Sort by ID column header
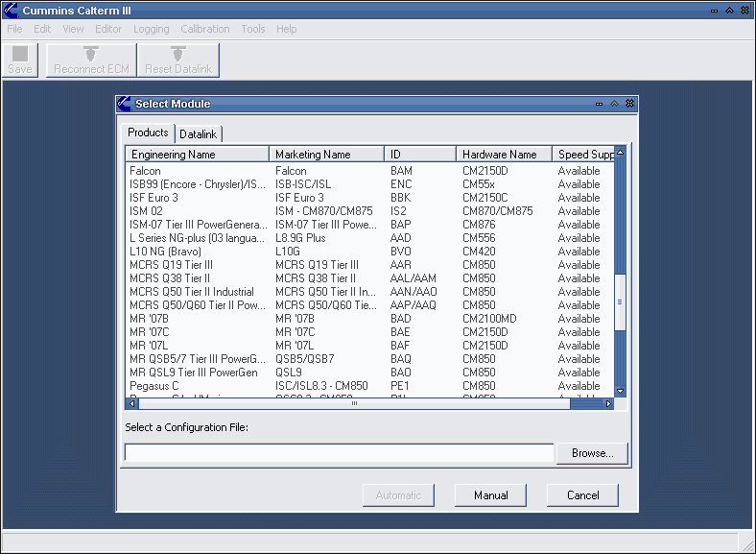 point(420,155)
